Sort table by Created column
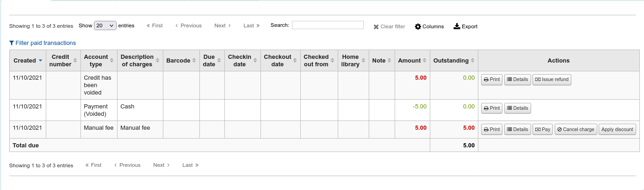 click(28, 61)
